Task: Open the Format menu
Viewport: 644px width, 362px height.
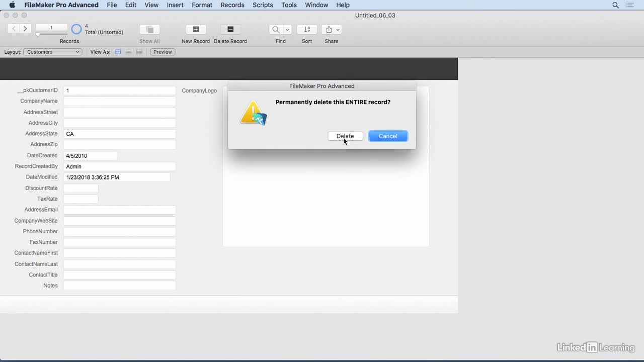Action: [202, 5]
